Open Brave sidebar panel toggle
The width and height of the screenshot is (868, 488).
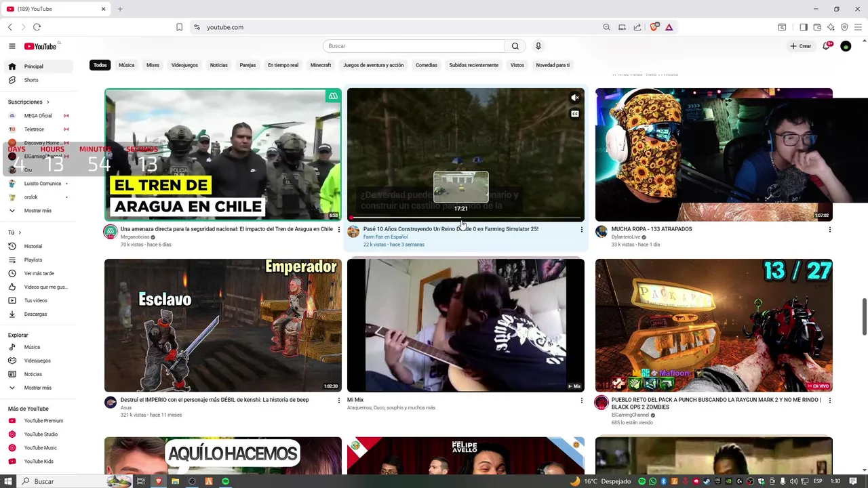(x=804, y=27)
